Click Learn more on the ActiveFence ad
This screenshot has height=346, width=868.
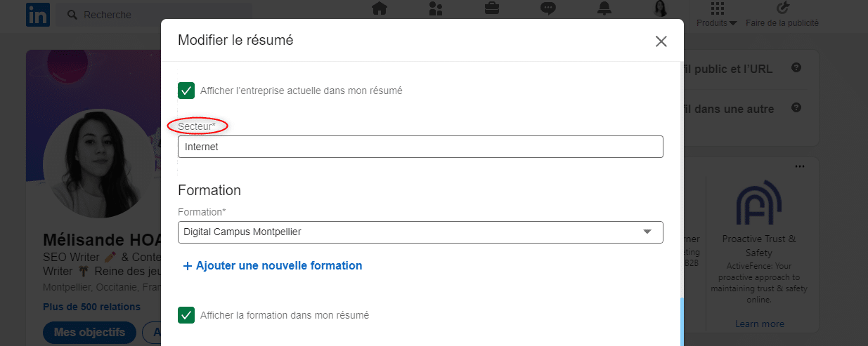pos(760,324)
